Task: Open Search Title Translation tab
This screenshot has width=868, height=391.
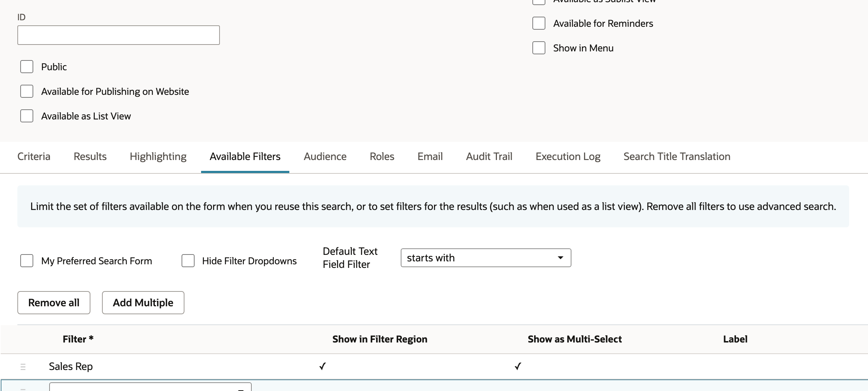Action: (x=677, y=156)
